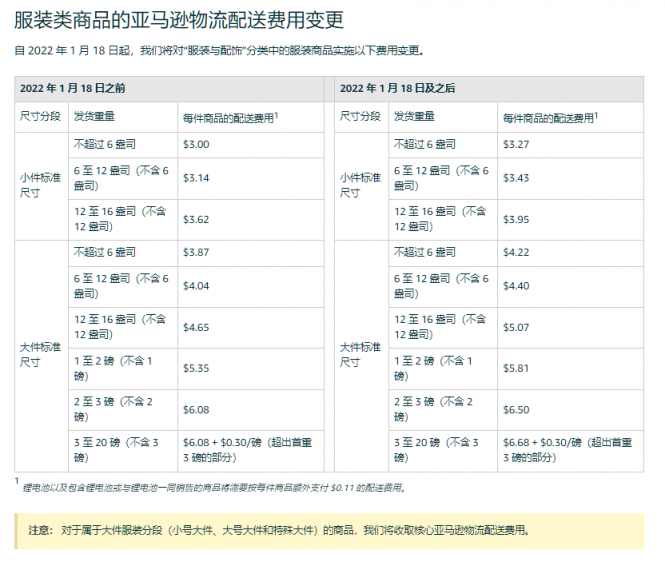The image size is (665, 562).
Task: Click 12 至 16 盎司 beside the $4.65 fee
Action: [120, 327]
